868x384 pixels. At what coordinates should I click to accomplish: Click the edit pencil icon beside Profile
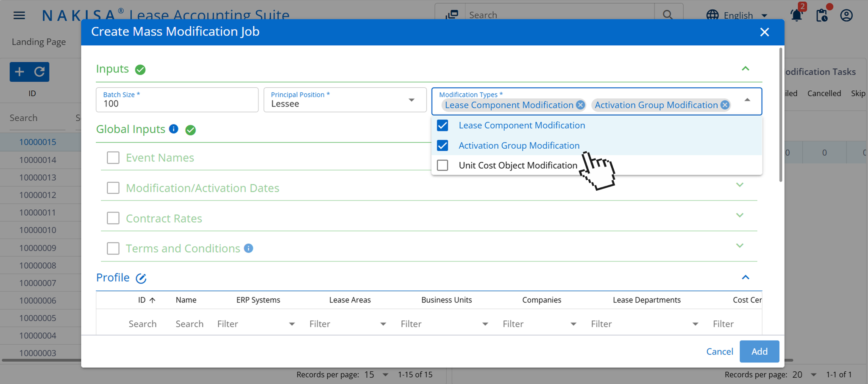[x=141, y=278]
